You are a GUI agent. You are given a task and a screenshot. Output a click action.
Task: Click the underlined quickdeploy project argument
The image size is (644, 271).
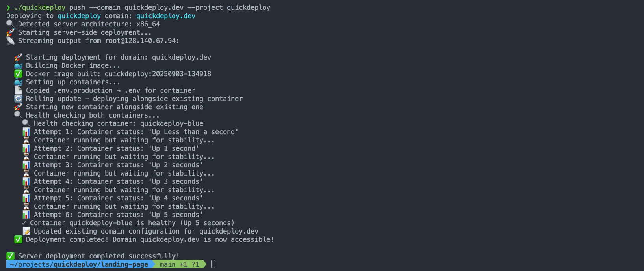coord(248,7)
